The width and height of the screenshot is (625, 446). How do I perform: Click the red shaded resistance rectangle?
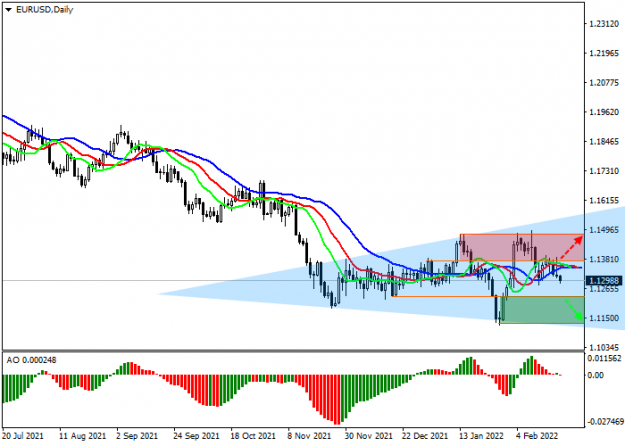pos(522,248)
